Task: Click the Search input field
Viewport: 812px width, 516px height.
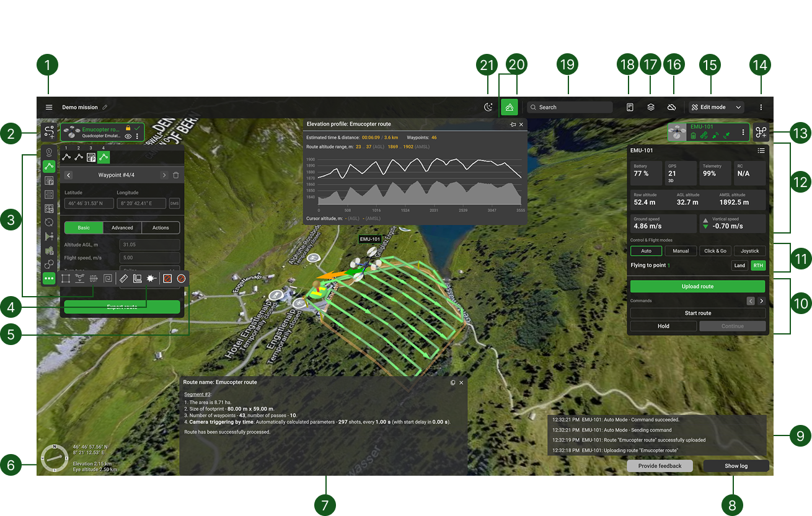Action: (570, 107)
